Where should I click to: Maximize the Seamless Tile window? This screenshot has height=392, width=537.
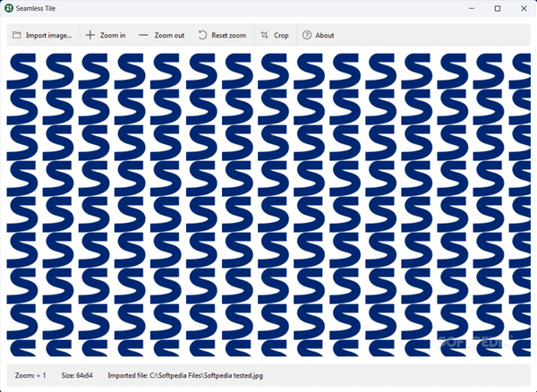(x=498, y=8)
